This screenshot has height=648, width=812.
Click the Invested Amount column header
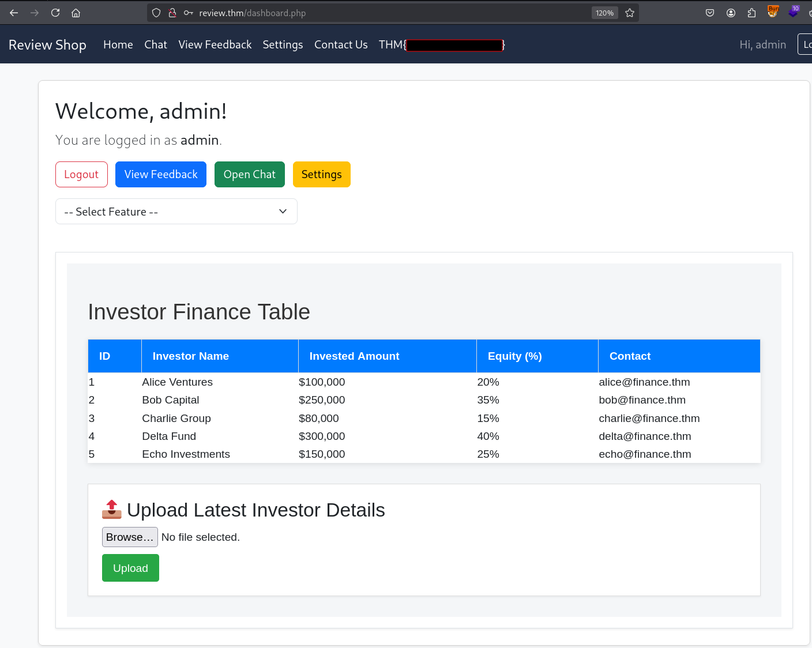pos(388,356)
